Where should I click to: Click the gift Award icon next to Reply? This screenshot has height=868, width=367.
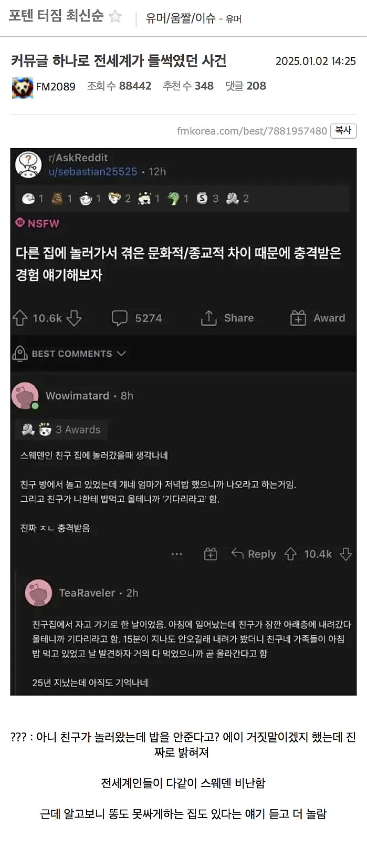pos(210,554)
